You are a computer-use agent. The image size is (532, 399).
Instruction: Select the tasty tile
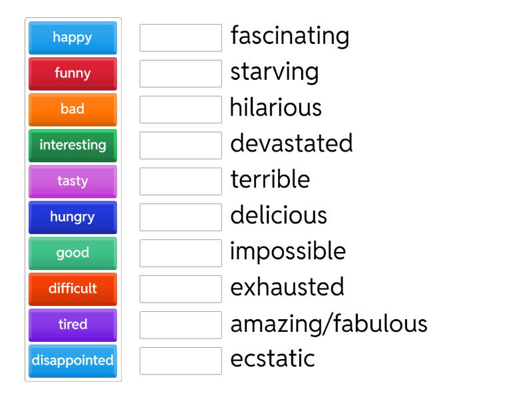[x=72, y=181]
